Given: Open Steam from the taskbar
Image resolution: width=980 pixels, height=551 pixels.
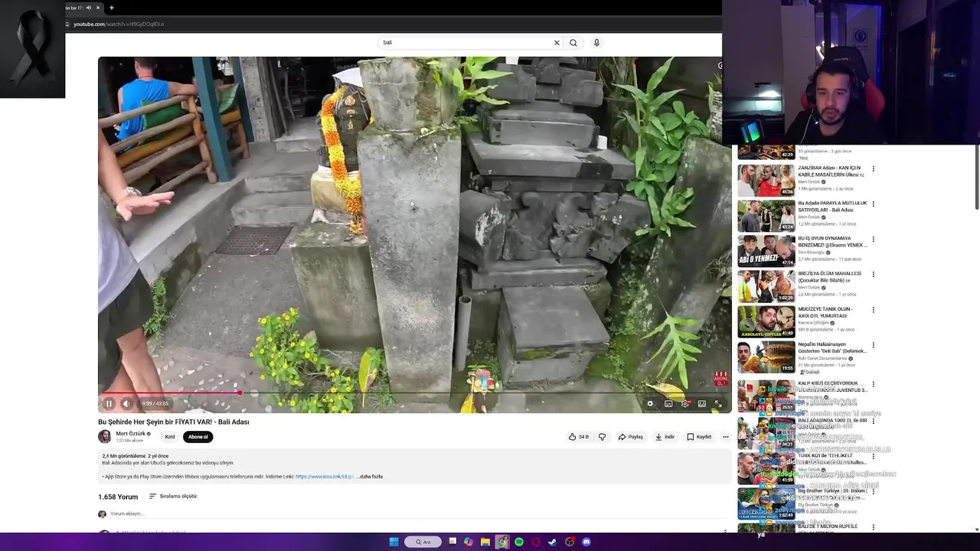Looking at the screenshot, I should (x=553, y=542).
